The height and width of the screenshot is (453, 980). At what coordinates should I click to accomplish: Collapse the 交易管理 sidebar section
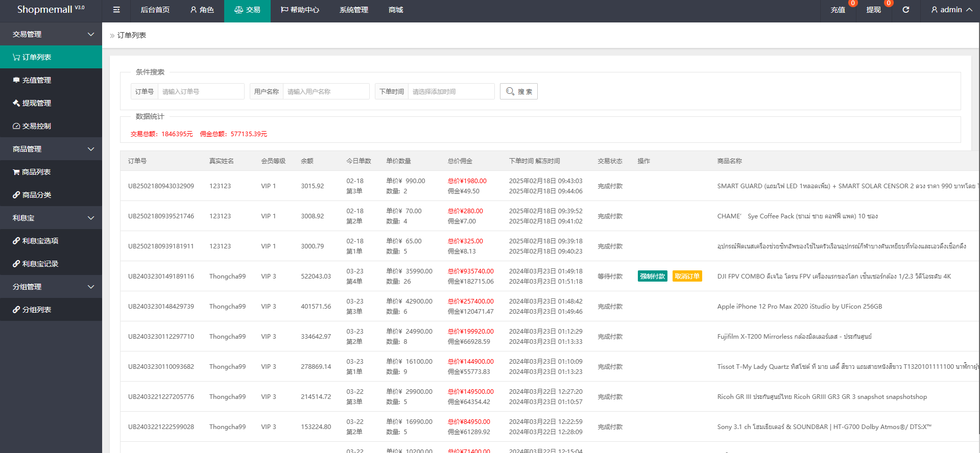point(51,34)
